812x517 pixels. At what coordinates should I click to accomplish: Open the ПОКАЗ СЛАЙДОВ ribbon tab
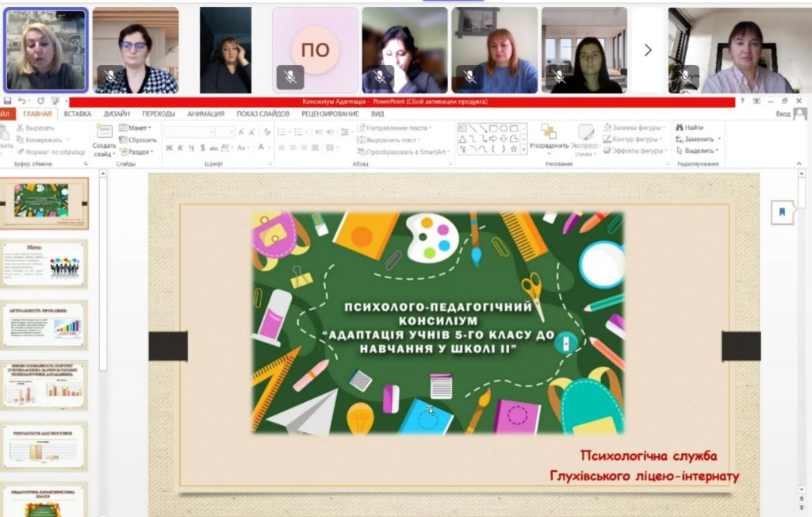(x=263, y=113)
